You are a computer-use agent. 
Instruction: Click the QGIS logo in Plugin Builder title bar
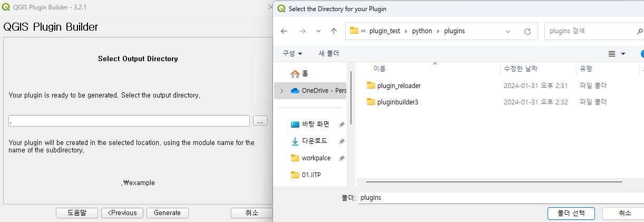(6, 7)
